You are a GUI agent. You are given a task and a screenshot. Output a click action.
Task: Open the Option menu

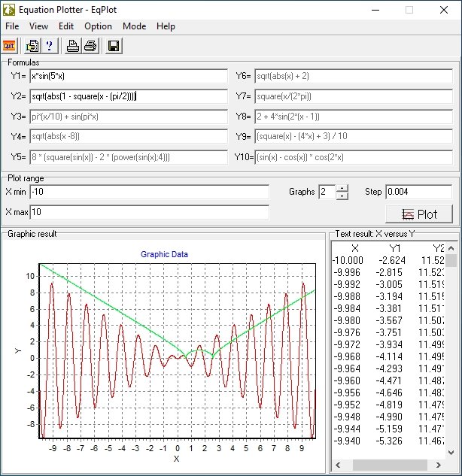[x=98, y=26]
